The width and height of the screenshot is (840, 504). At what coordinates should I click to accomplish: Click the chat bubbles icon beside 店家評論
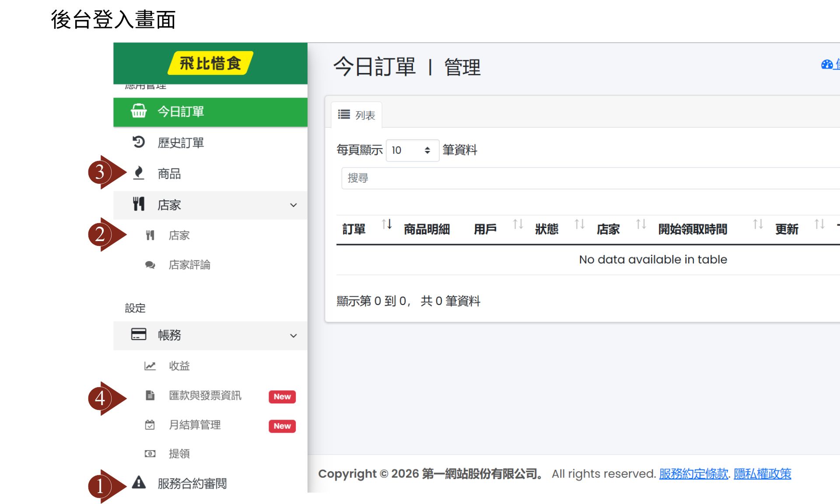tap(150, 265)
